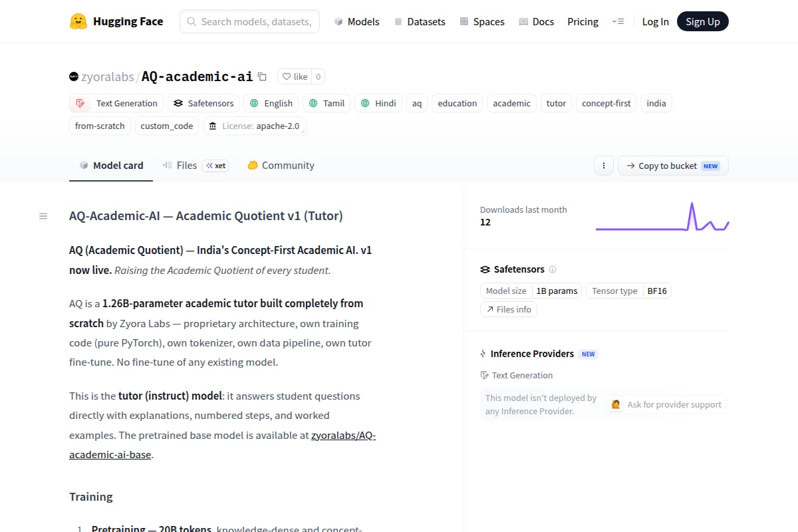Click the xet badge on Files
798x532 pixels.
(x=216, y=166)
